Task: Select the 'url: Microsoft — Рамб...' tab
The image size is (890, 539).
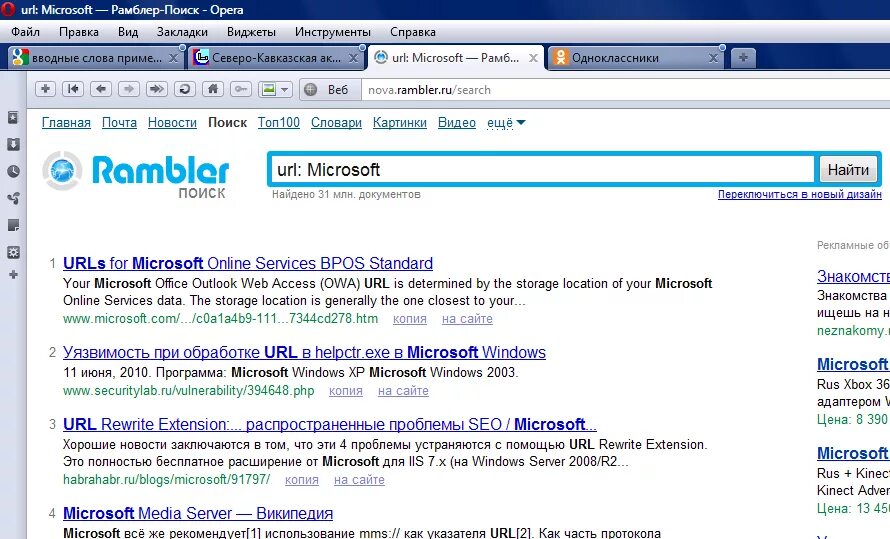Action: [455, 58]
